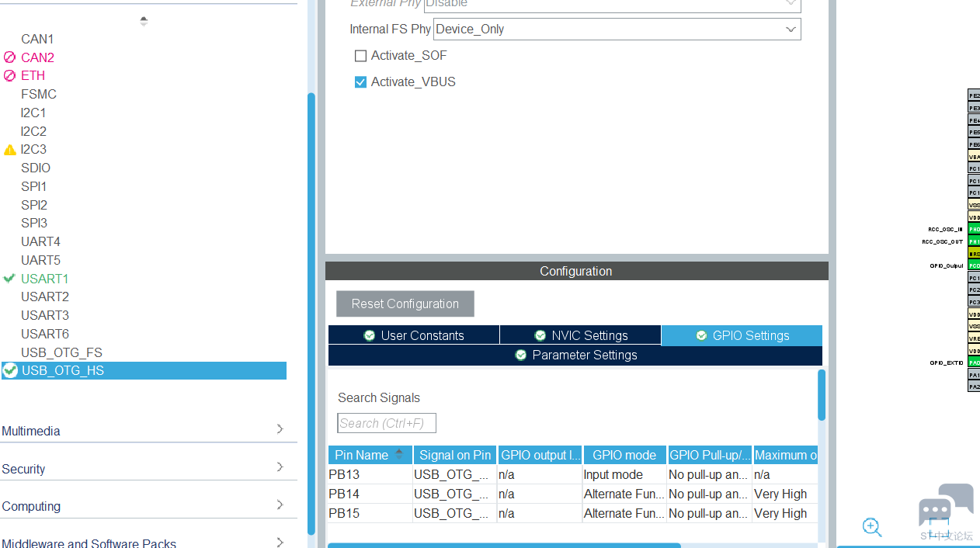
Task: Open the Parameter Settings tab
Action: (x=575, y=355)
